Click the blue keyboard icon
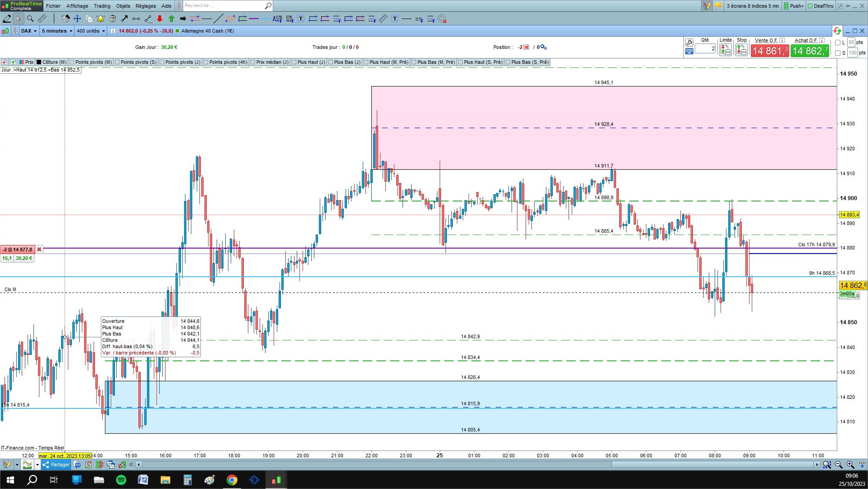This screenshot has width=868, height=489. 689,51
